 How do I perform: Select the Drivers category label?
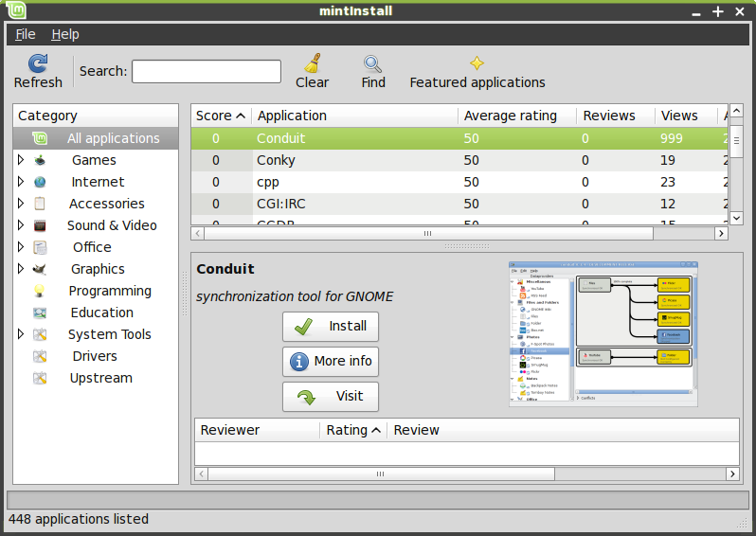click(95, 356)
